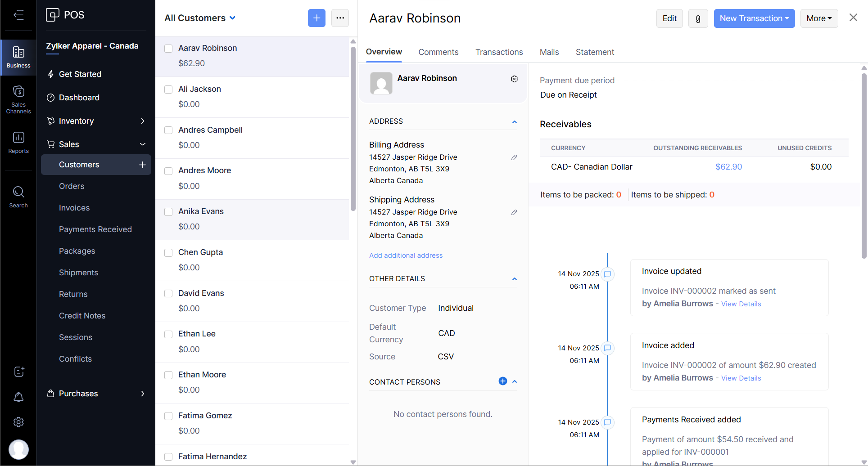Tick the checkbox beside Chen Gupta
The height and width of the screenshot is (466, 868).
168,253
